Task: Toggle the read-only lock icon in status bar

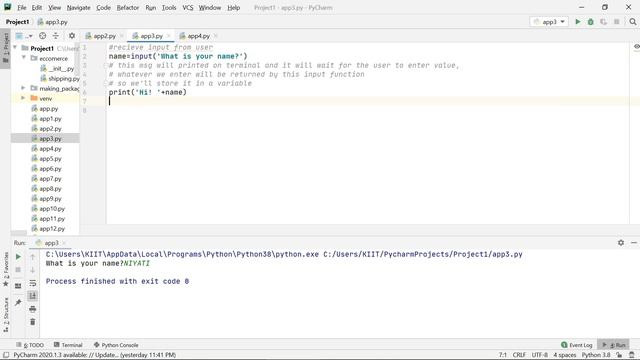Action: coord(619,355)
